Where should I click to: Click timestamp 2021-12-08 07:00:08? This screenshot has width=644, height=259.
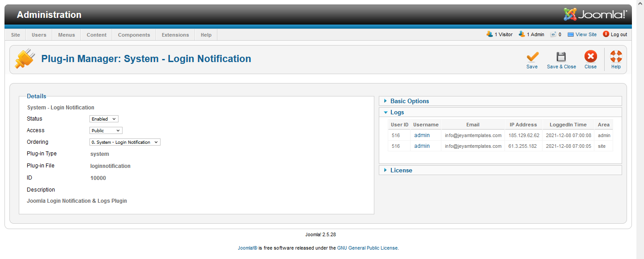click(568, 135)
